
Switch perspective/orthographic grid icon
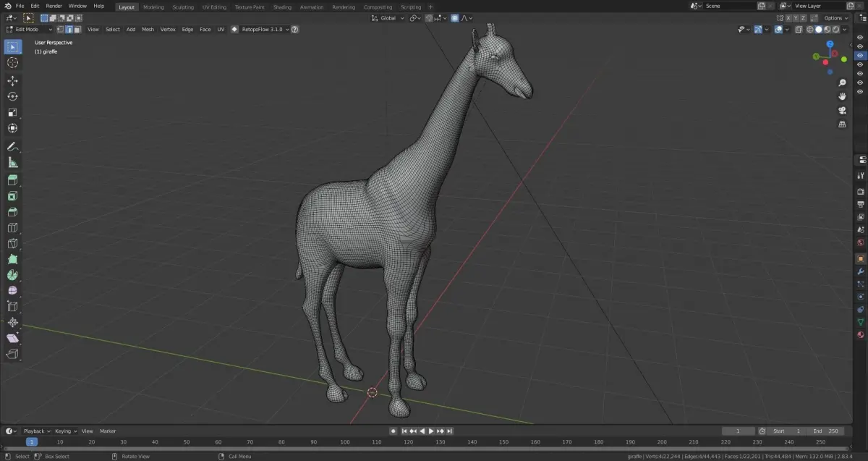tap(842, 124)
